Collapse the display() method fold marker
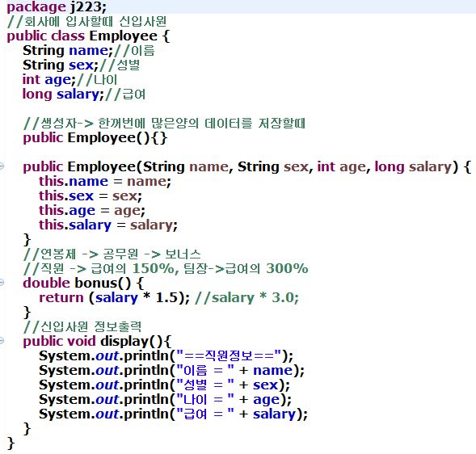Image resolution: width=476 pixels, height=454 pixels. tap(2, 341)
